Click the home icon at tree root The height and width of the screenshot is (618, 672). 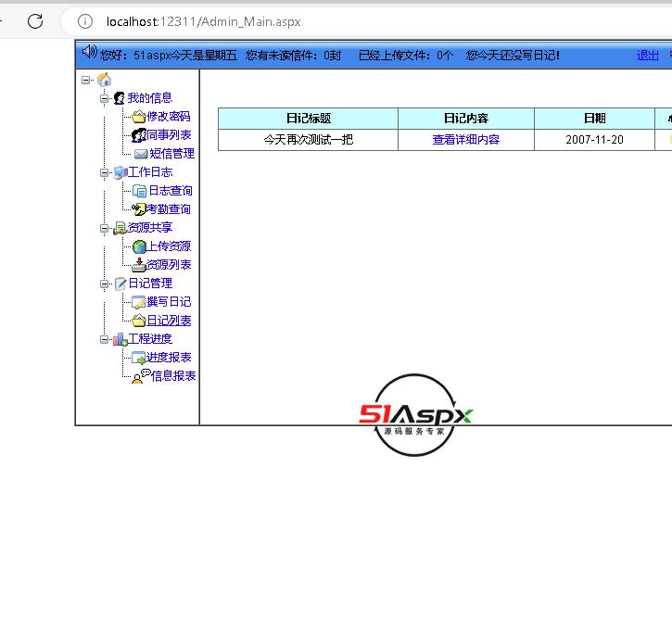[104, 80]
